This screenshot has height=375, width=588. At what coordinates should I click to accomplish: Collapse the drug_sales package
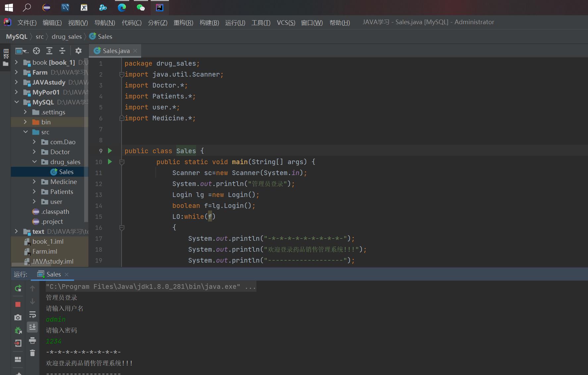tap(34, 162)
